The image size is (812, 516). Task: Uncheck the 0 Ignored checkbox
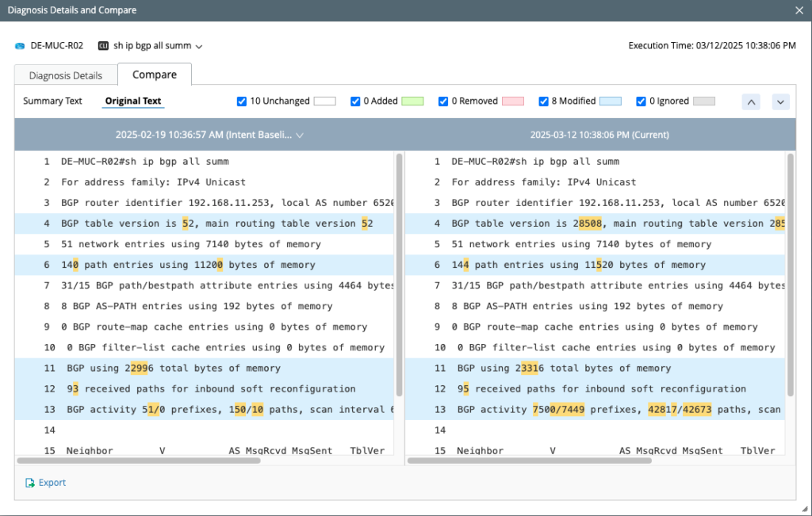642,101
